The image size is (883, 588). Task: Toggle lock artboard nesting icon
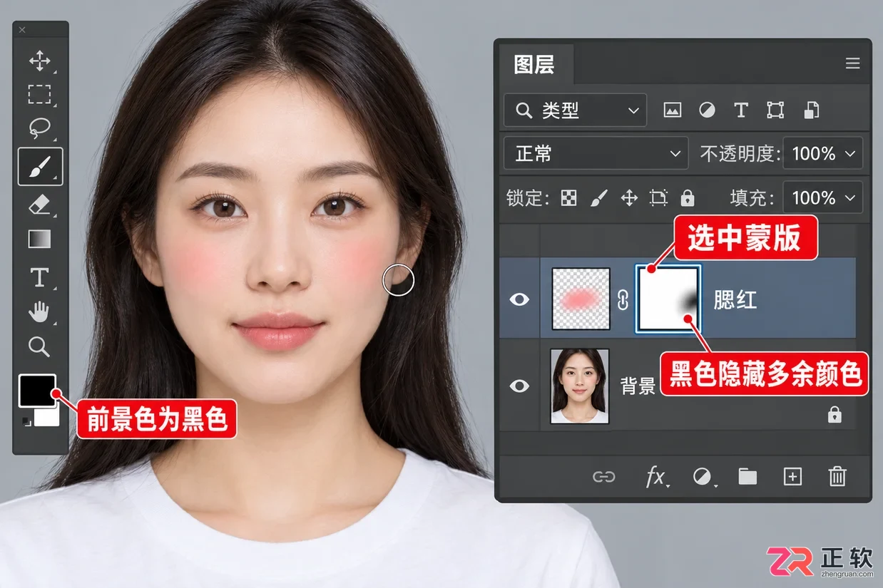coord(658,198)
